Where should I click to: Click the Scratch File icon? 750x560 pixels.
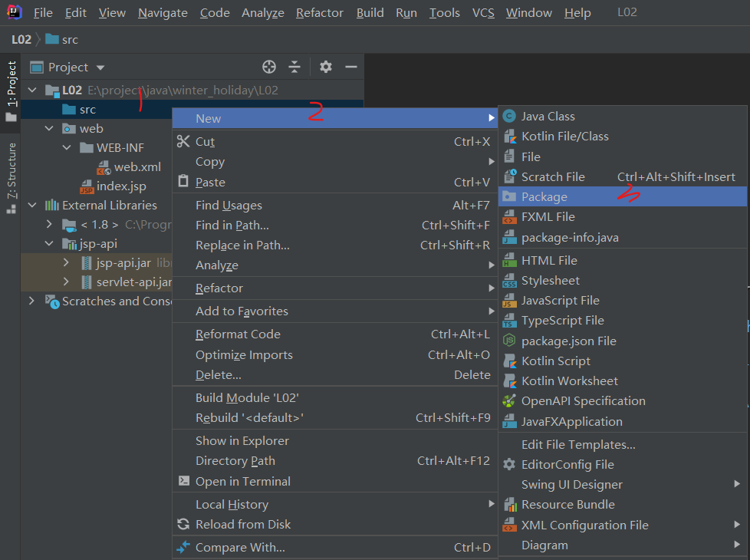tap(510, 176)
